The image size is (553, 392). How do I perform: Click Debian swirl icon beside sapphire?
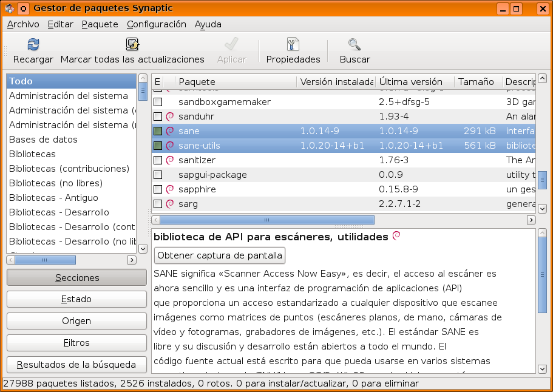pos(170,189)
